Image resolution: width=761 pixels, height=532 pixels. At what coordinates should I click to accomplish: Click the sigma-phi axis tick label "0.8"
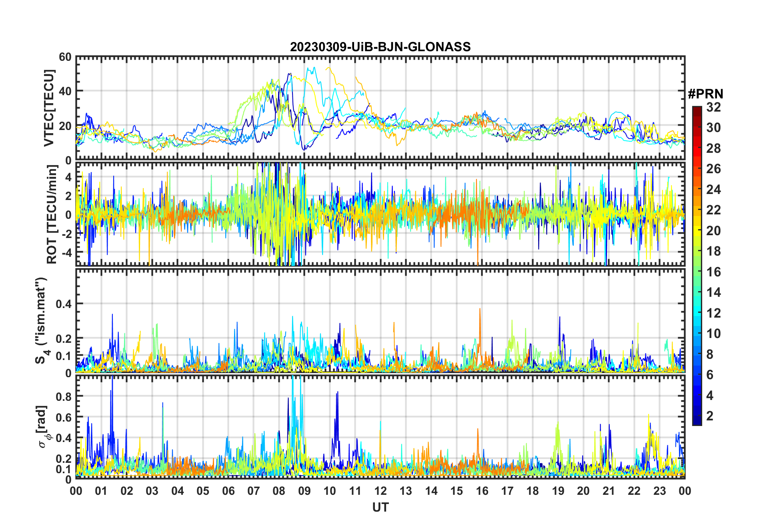click(x=63, y=396)
